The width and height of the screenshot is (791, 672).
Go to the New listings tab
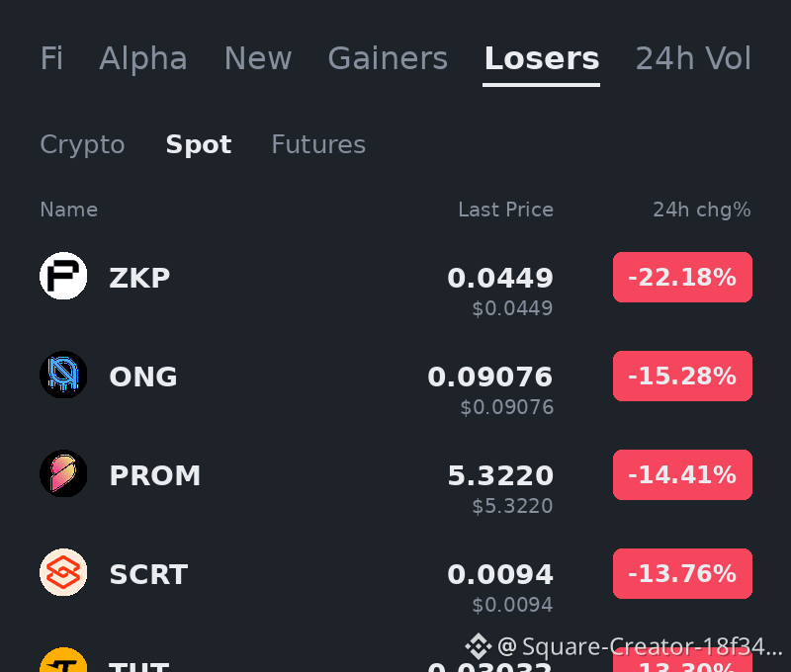tap(258, 58)
